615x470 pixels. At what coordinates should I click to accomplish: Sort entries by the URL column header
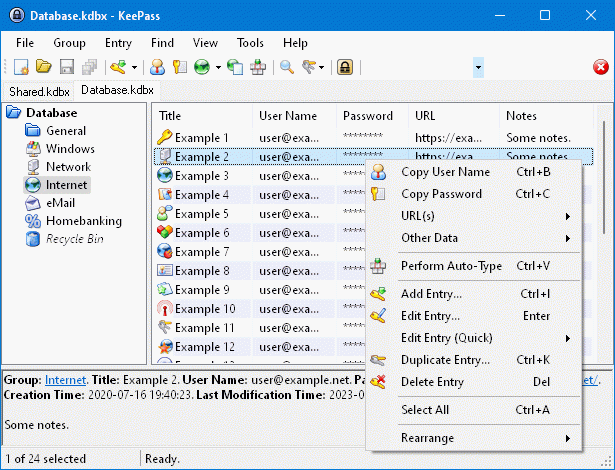point(454,116)
